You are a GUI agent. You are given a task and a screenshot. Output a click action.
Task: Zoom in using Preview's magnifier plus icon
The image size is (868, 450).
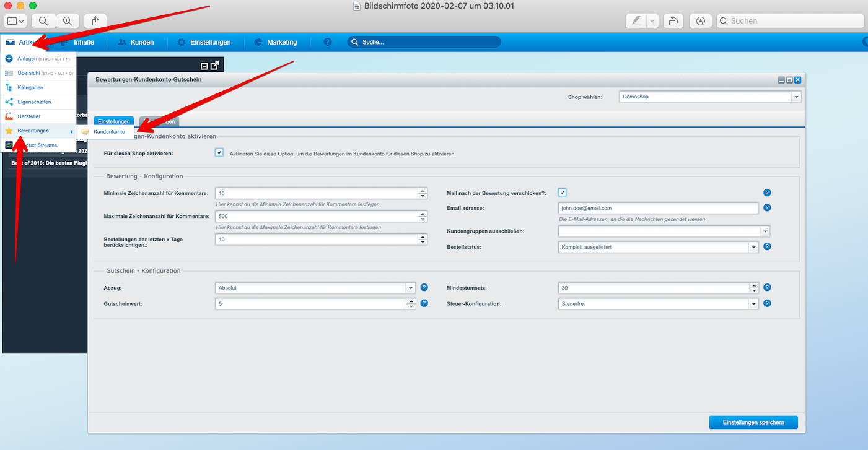point(68,20)
